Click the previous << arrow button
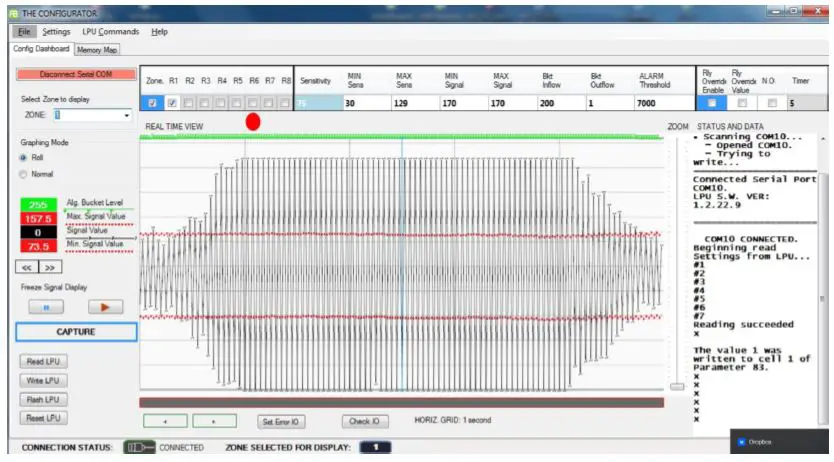Screen dimensions: 834x462 pyautogui.click(x=27, y=267)
